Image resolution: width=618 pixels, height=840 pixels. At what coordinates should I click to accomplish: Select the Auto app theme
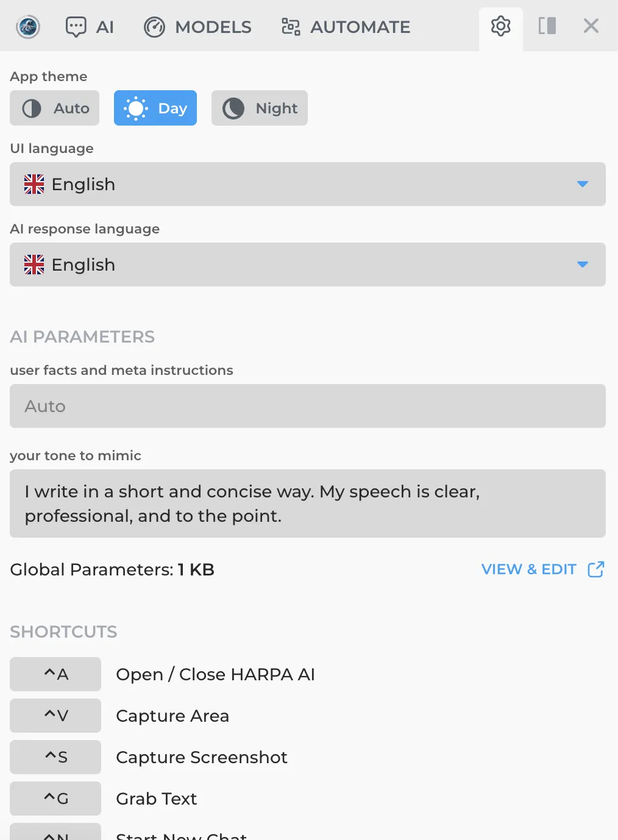pyautogui.click(x=55, y=109)
